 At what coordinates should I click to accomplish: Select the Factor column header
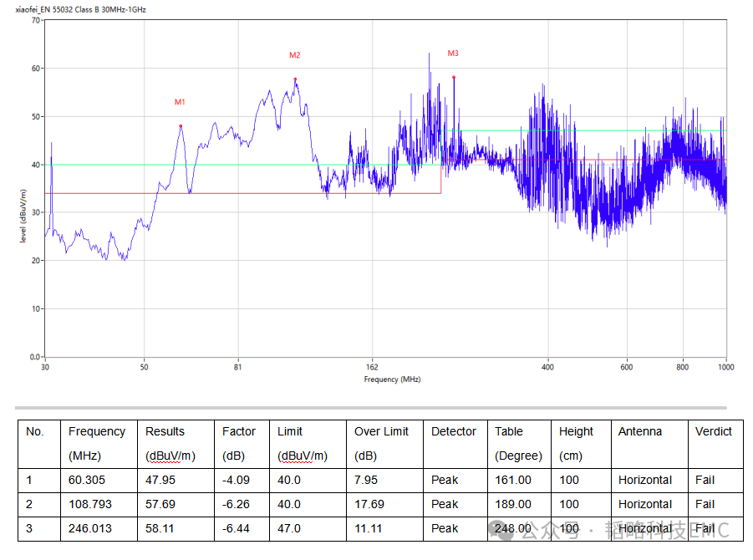click(x=239, y=431)
